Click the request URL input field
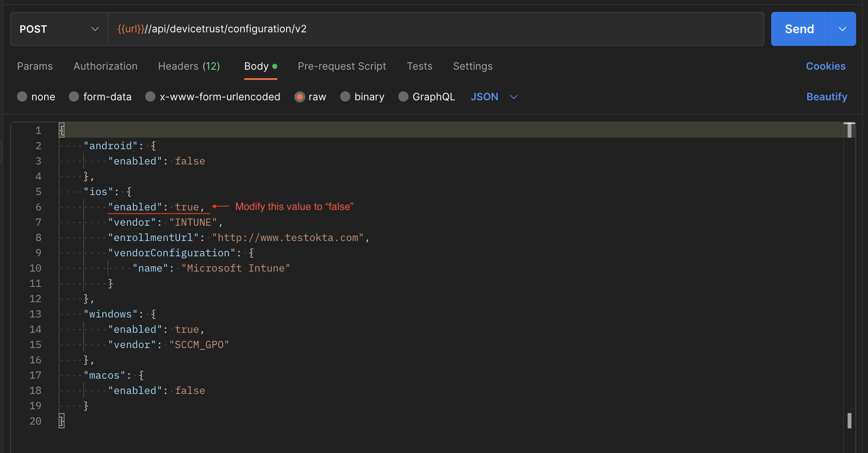 click(436, 29)
